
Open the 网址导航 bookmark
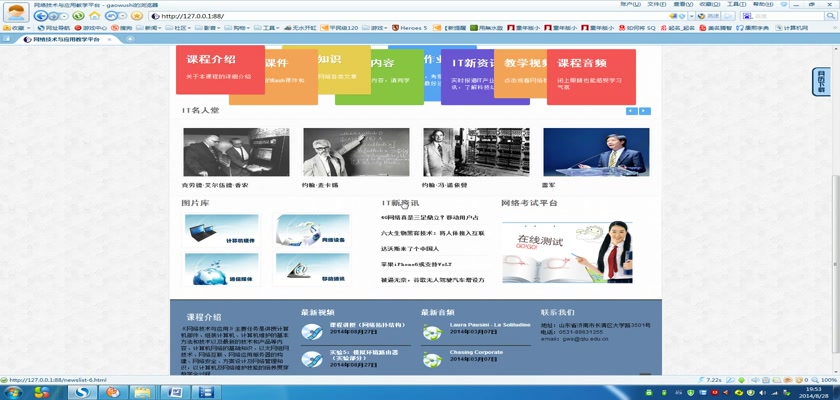(x=54, y=27)
